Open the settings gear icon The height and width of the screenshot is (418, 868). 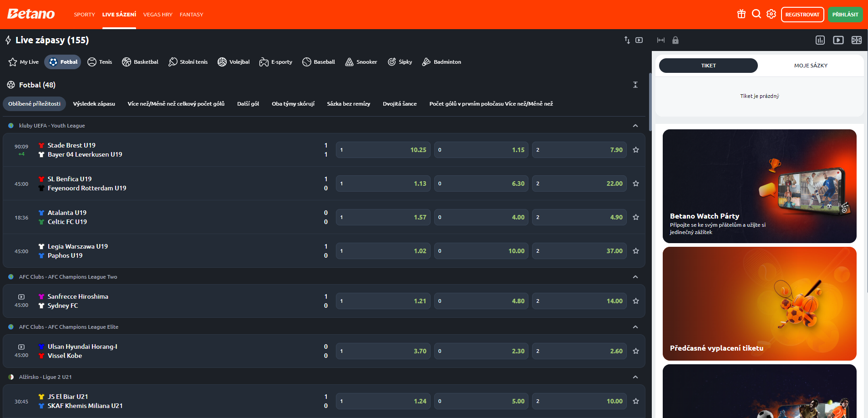pos(771,14)
